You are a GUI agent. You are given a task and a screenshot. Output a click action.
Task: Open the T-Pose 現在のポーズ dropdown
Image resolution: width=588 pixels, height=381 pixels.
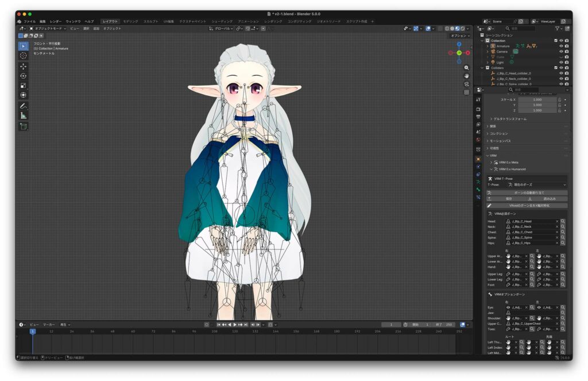(536, 184)
